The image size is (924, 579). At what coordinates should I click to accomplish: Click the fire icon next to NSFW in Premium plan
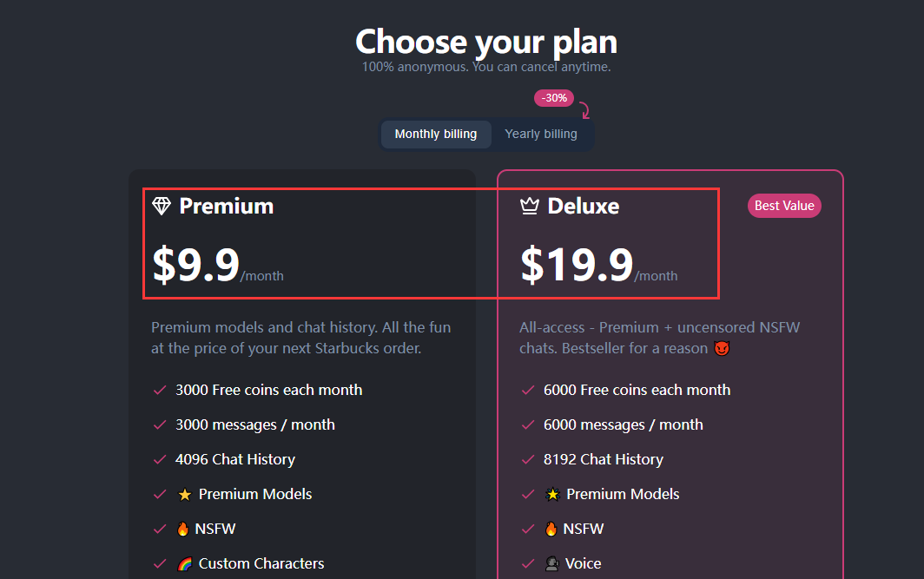(x=182, y=529)
